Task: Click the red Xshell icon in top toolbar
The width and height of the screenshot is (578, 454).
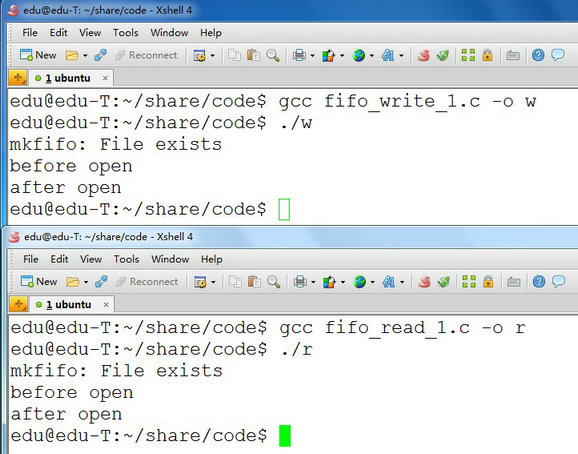Action: 424,55
